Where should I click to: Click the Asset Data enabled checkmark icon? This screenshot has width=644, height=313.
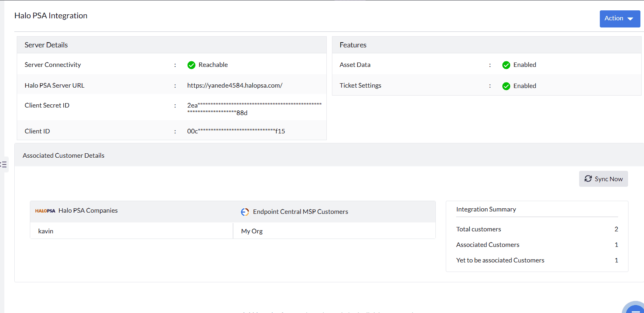coord(506,65)
